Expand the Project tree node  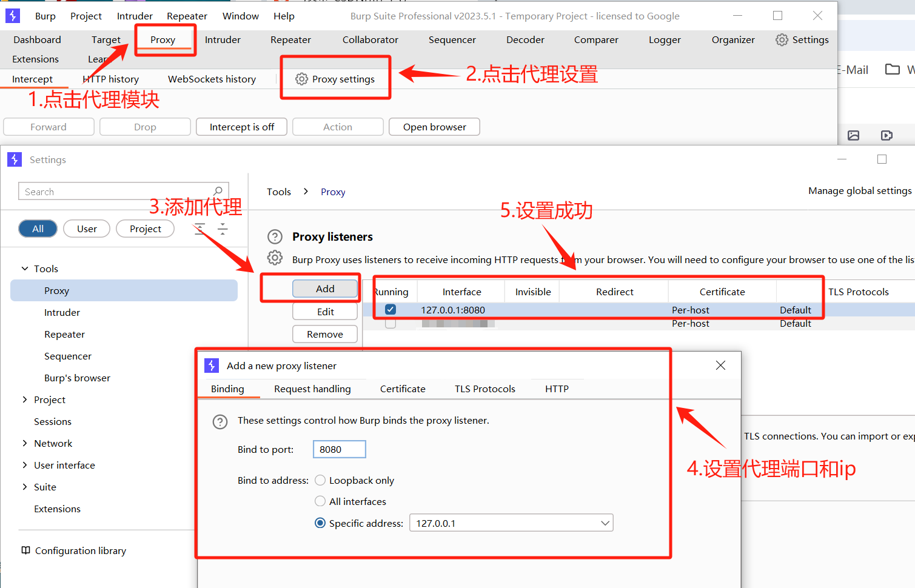(25, 399)
